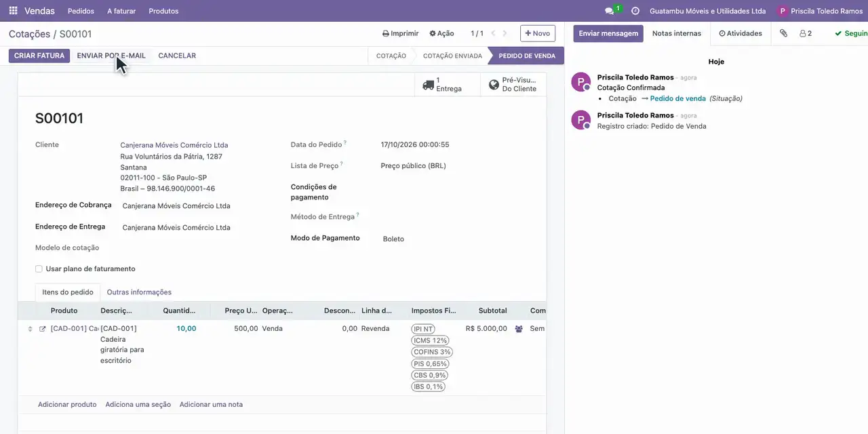868x434 pixels.
Task: Open the external link icon for CAD-001 product
Action: 42,329
